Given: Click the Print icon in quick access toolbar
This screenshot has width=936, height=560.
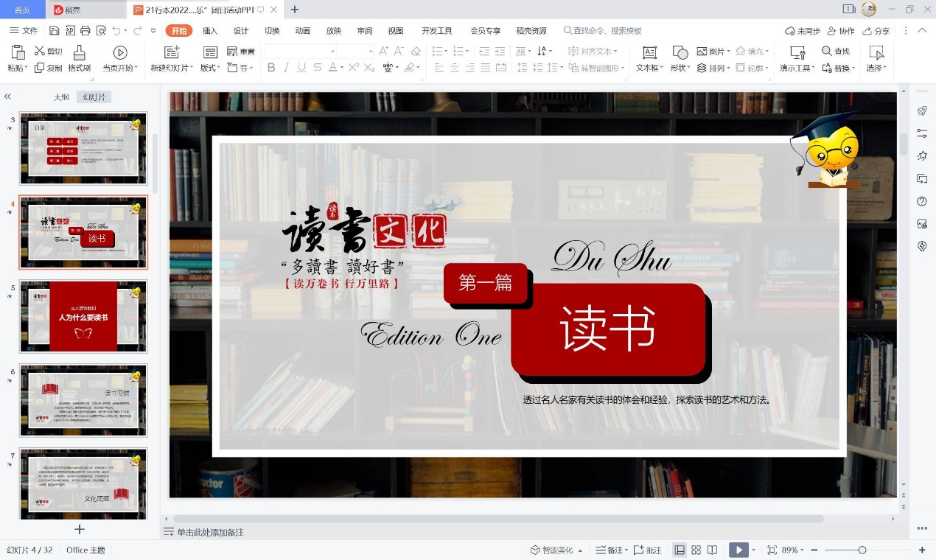Looking at the screenshot, I should pos(85,31).
